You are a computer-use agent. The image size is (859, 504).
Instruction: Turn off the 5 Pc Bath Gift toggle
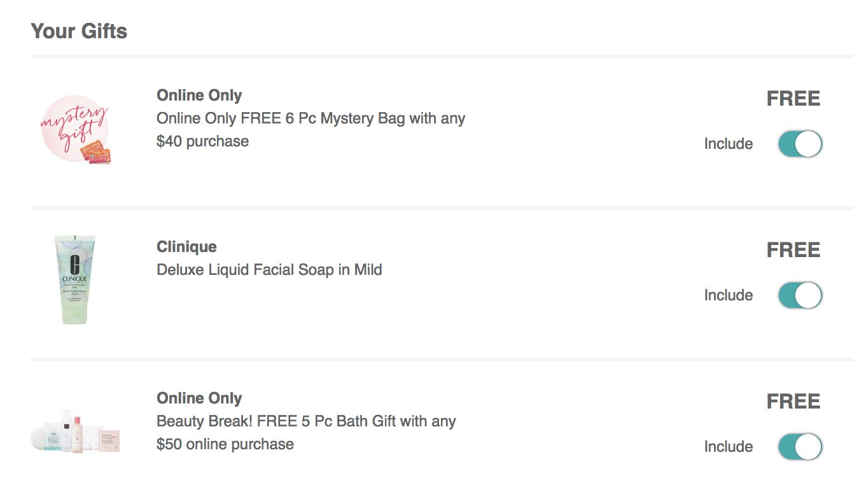[x=800, y=447]
